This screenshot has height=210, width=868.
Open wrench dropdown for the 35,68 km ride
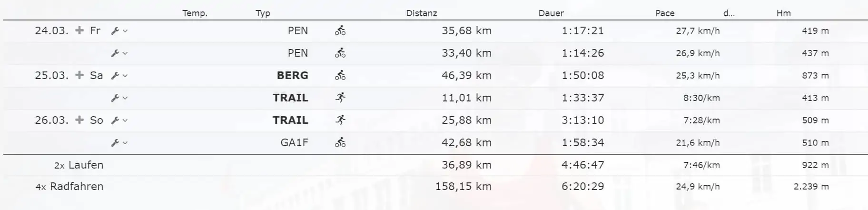tap(119, 31)
